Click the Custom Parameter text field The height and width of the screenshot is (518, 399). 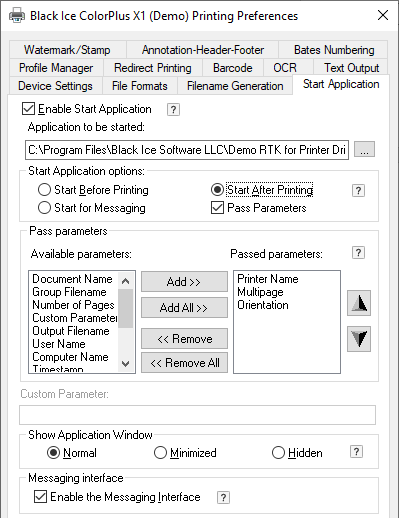coord(197,415)
